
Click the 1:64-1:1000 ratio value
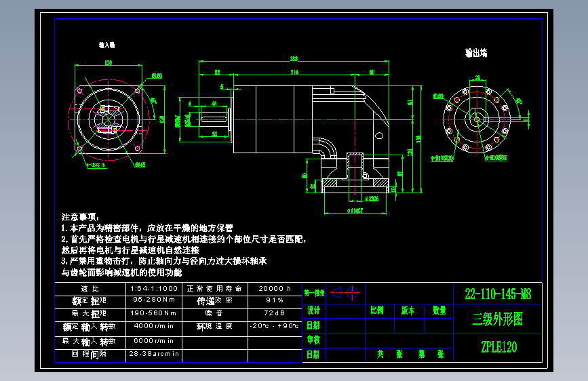(x=154, y=288)
